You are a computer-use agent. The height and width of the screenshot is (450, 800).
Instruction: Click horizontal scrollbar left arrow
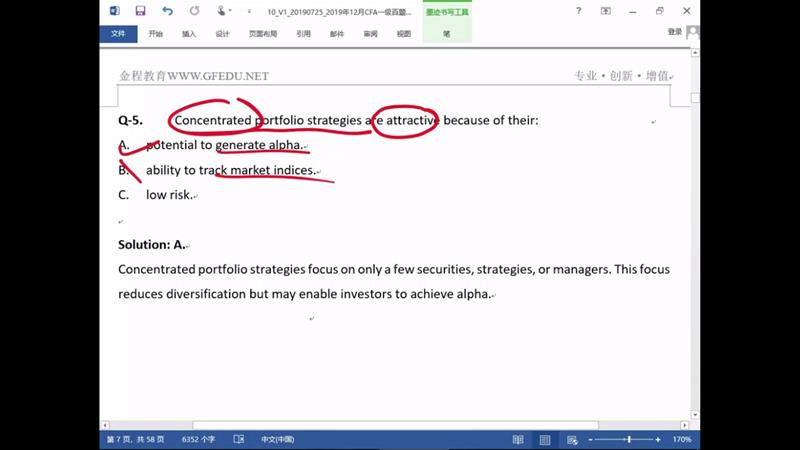click(105, 425)
